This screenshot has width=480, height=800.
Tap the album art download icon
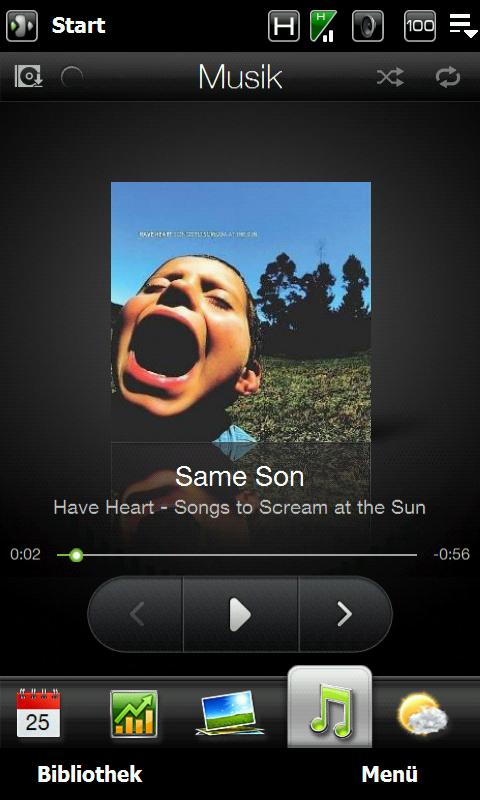click(29, 77)
